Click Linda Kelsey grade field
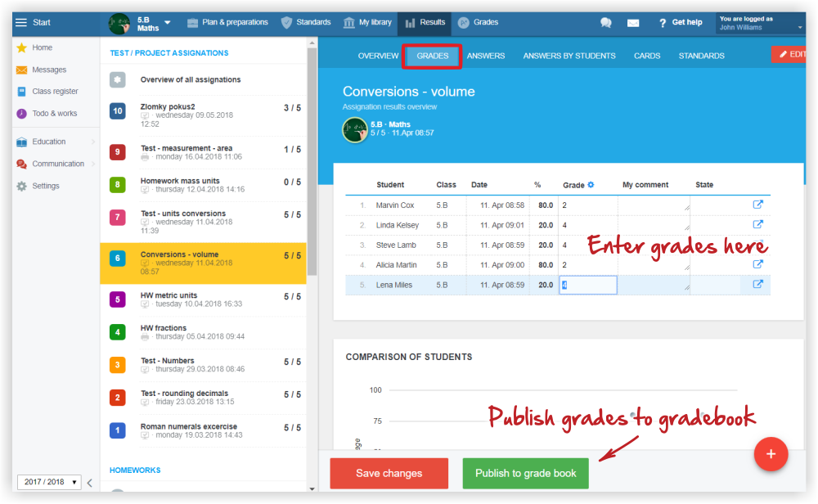 coord(588,225)
